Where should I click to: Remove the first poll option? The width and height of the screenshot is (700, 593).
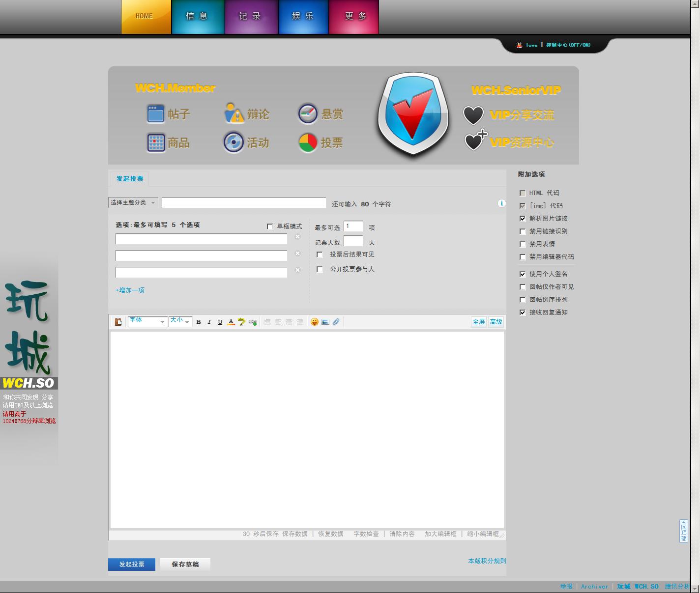(297, 237)
